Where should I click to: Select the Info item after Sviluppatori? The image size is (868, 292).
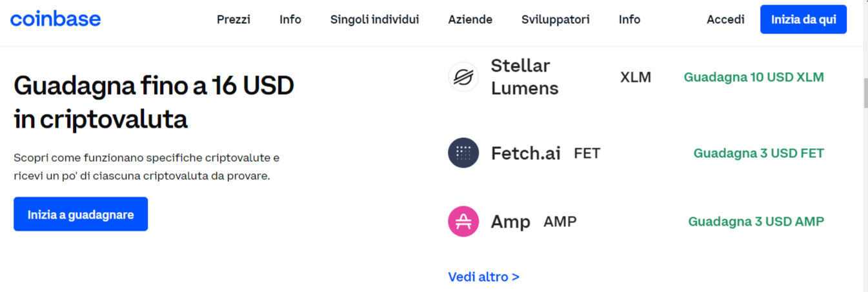click(x=629, y=19)
